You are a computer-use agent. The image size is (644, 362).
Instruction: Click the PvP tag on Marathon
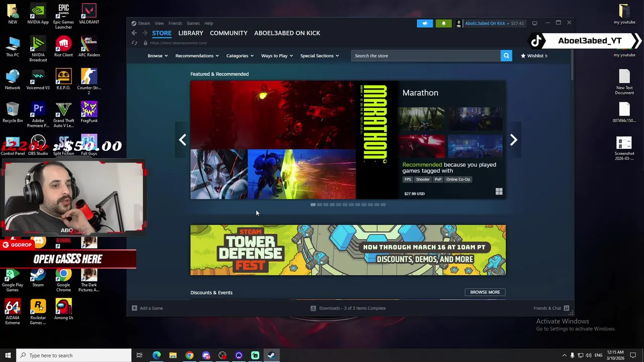[438, 179]
